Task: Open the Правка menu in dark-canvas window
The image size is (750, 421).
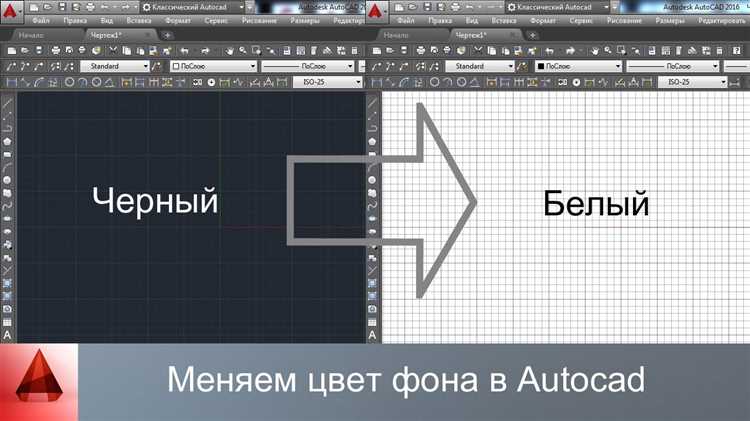Action: click(x=75, y=21)
